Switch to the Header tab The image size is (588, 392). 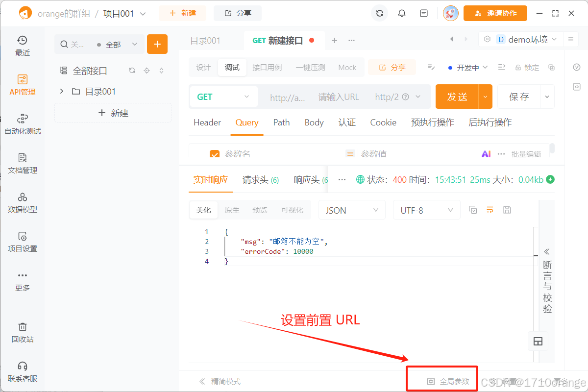pyautogui.click(x=207, y=122)
